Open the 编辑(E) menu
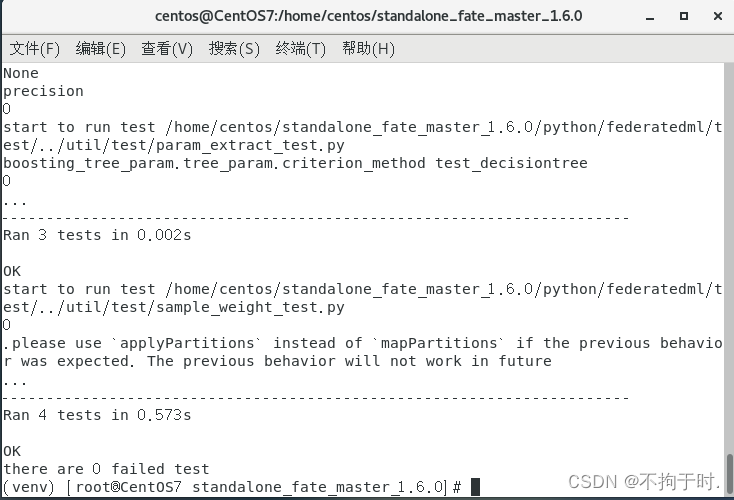The height and width of the screenshot is (500, 734). click(x=101, y=48)
